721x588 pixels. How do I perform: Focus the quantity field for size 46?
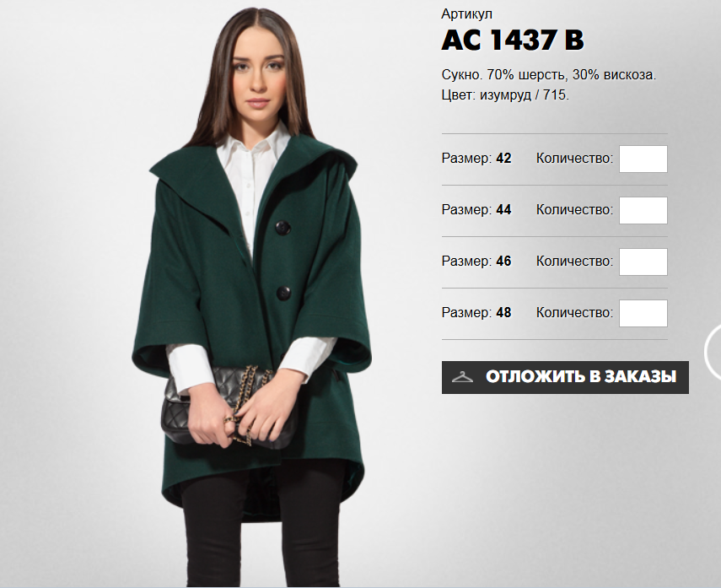(x=643, y=262)
